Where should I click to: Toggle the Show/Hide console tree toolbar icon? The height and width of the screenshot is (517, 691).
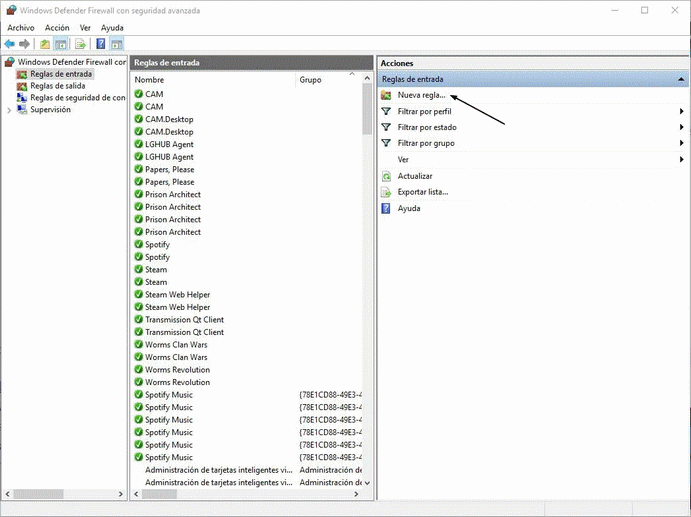[x=61, y=44]
